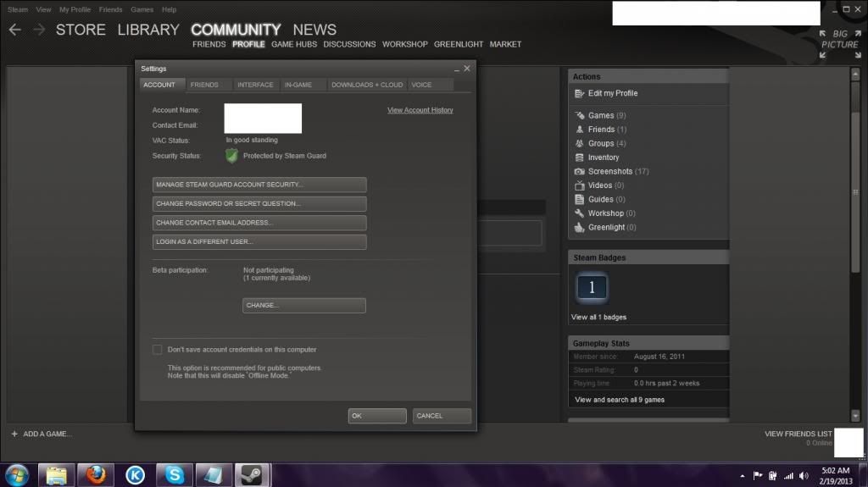Screen dimensions: 868x487
Task: Click the Inventory icon
Action: [579, 158]
